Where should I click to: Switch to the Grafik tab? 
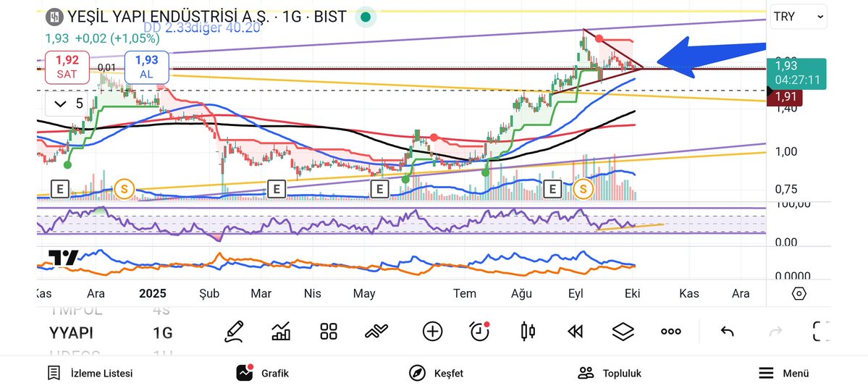(262, 374)
